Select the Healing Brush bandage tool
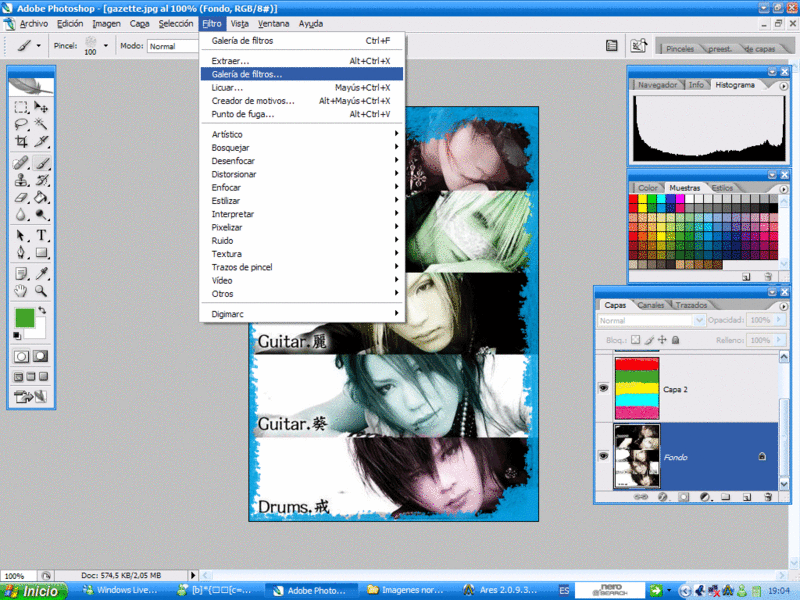800x600 pixels. [21, 163]
